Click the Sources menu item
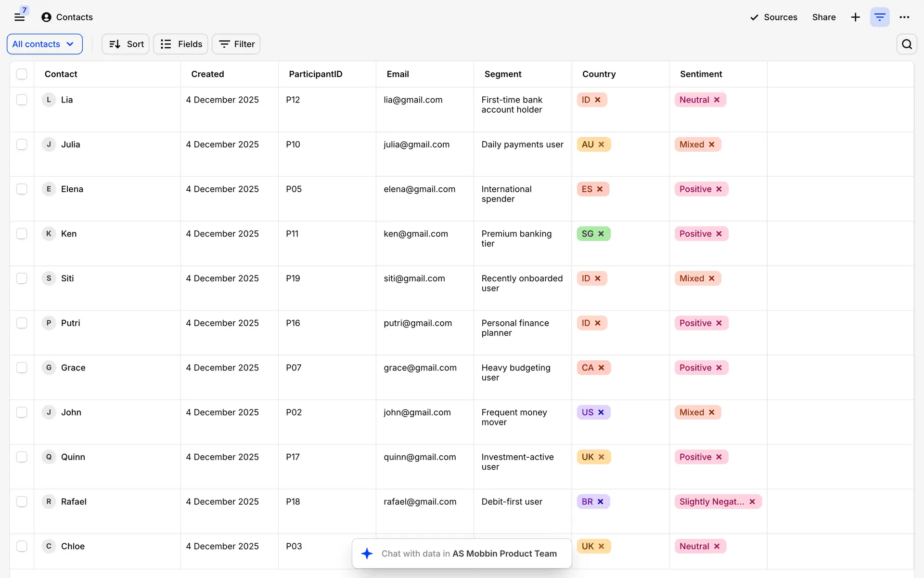 [x=773, y=17]
